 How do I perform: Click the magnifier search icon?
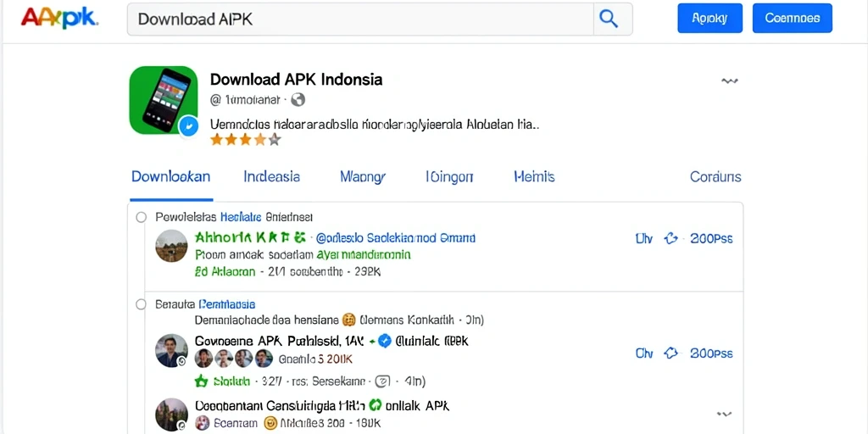609,19
